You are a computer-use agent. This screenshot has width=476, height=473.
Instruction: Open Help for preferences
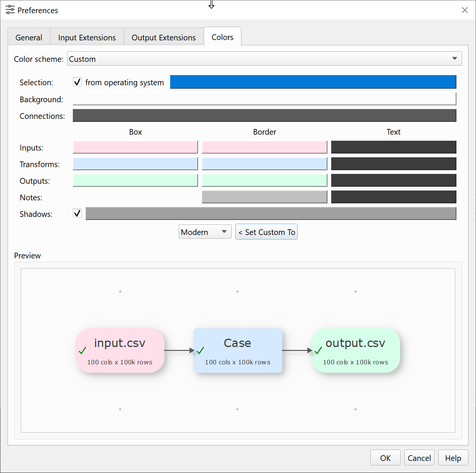coord(453,458)
